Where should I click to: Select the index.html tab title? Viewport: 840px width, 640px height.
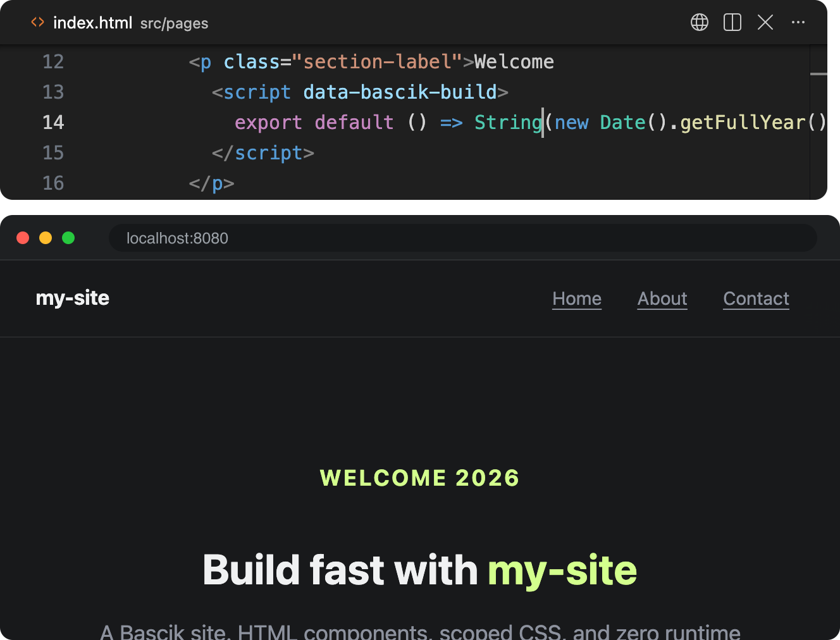click(x=92, y=23)
